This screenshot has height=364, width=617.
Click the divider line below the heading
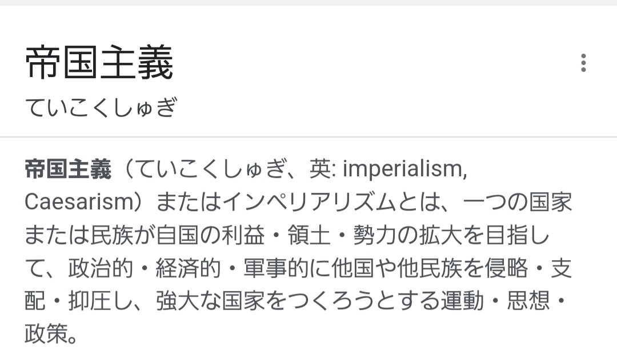(308, 137)
